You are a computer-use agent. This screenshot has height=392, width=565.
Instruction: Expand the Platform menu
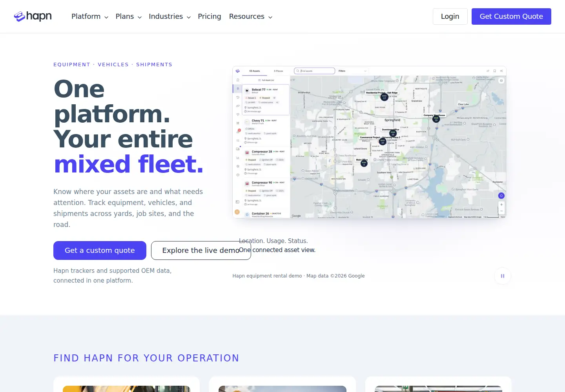90,16
